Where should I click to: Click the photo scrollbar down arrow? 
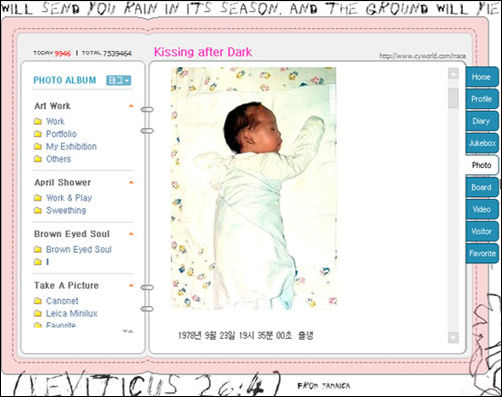(x=453, y=337)
